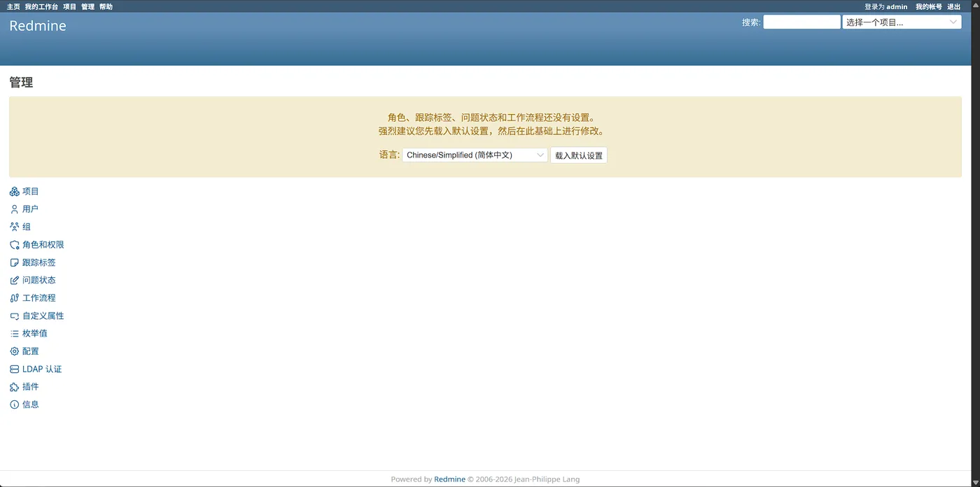Click the 枚举值 list icon
980x487 pixels.
(14, 334)
